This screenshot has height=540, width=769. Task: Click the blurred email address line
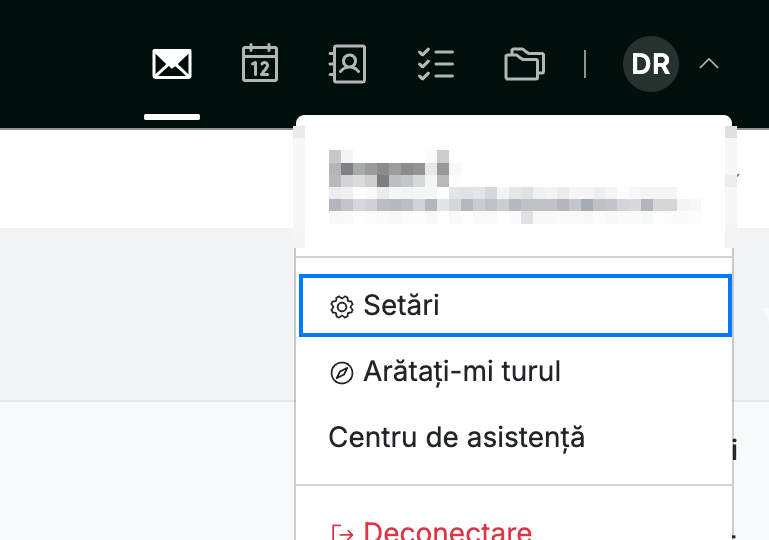514,205
